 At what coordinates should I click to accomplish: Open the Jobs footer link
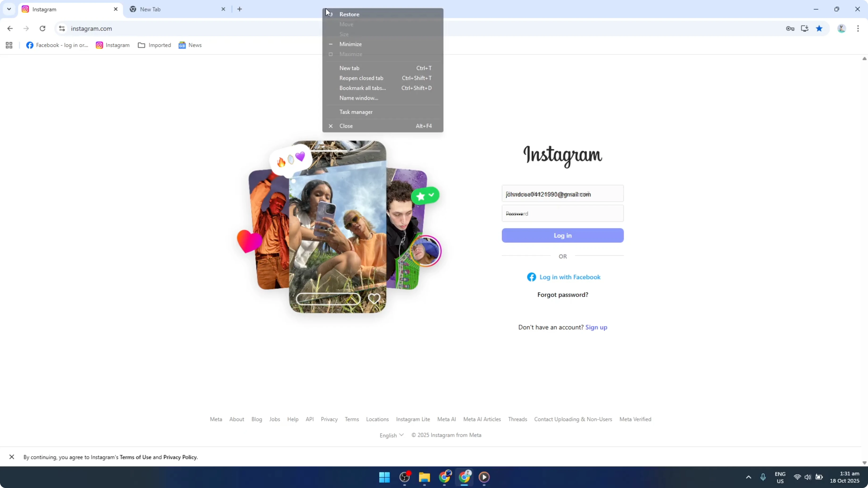point(275,419)
